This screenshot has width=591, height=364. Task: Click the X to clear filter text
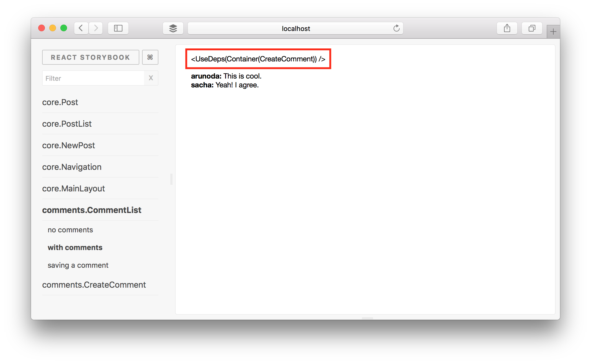click(151, 78)
